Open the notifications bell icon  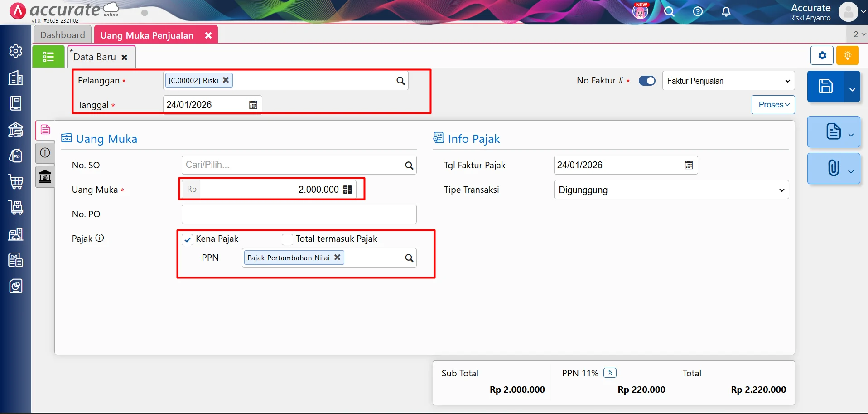pyautogui.click(x=726, y=12)
